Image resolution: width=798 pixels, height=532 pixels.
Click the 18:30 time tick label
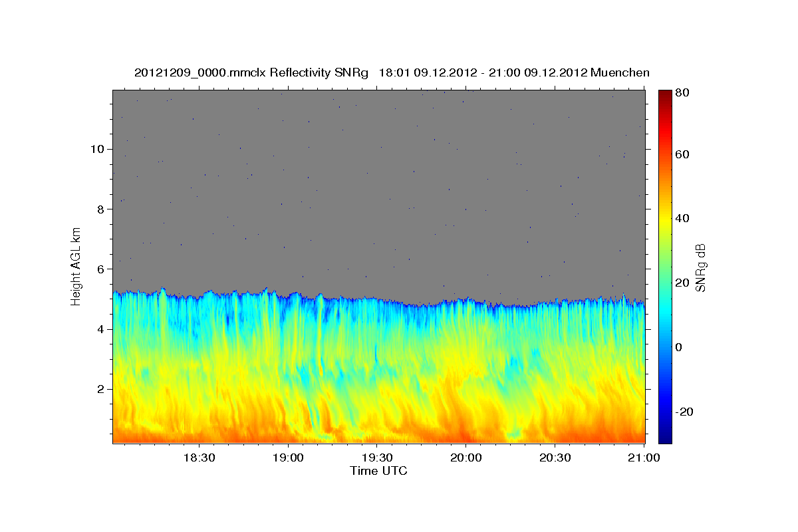(199, 458)
